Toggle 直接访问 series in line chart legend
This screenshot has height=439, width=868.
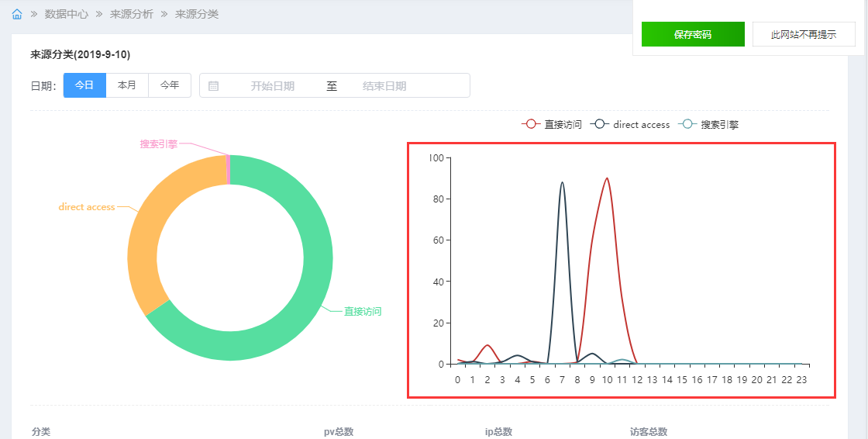click(x=552, y=125)
